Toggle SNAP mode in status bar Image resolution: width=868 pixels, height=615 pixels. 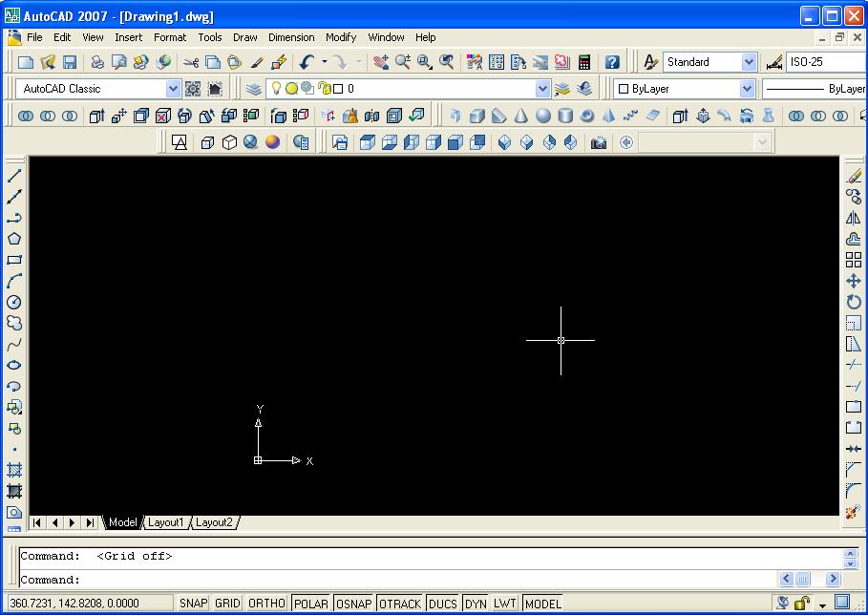[x=193, y=604]
